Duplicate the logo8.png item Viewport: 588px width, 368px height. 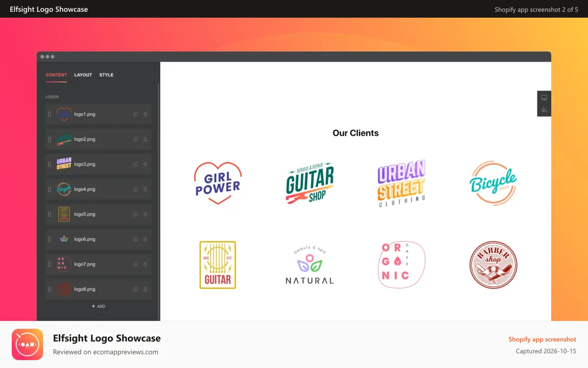(136, 289)
